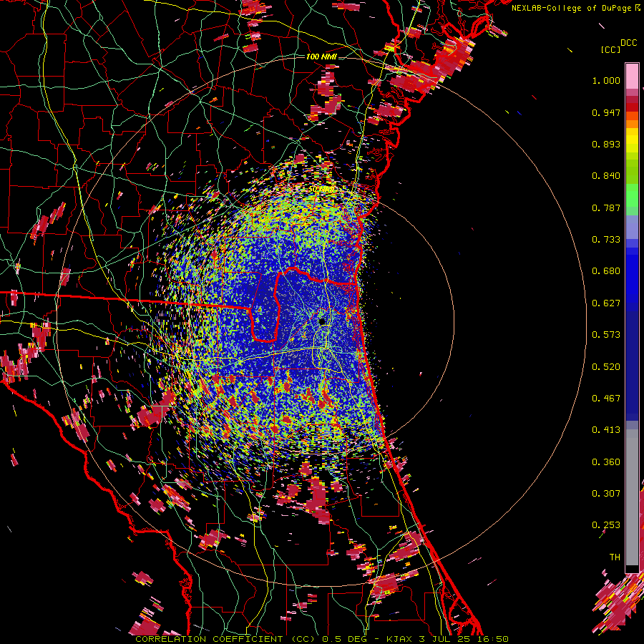
Task: Select the 0.733 legend value
Action: click(606, 240)
